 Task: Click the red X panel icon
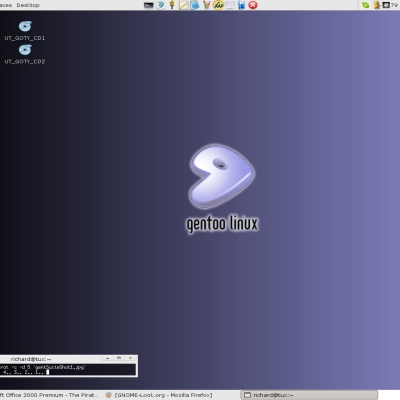coord(253,5)
